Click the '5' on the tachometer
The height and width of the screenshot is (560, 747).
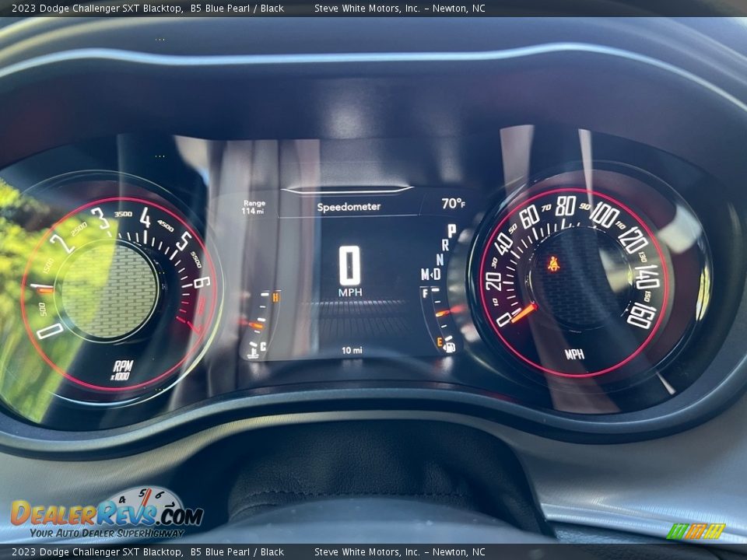pos(184,241)
